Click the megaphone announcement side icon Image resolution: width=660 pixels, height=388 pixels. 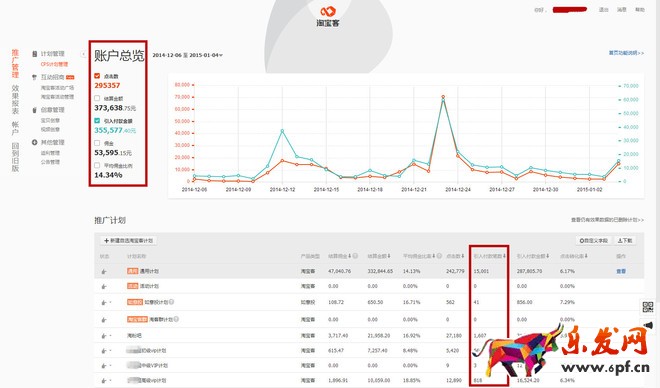pos(649,325)
